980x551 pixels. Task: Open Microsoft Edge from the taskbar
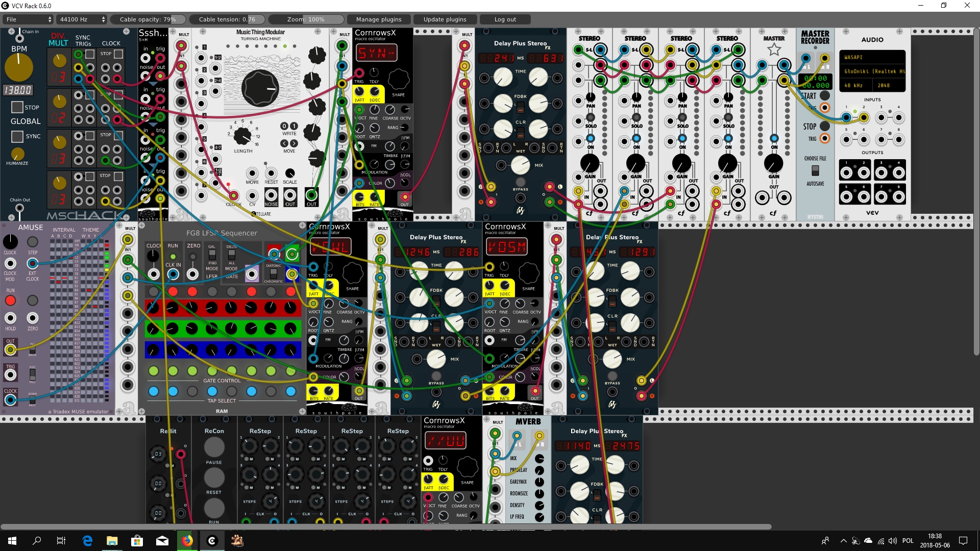pos(87,541)
